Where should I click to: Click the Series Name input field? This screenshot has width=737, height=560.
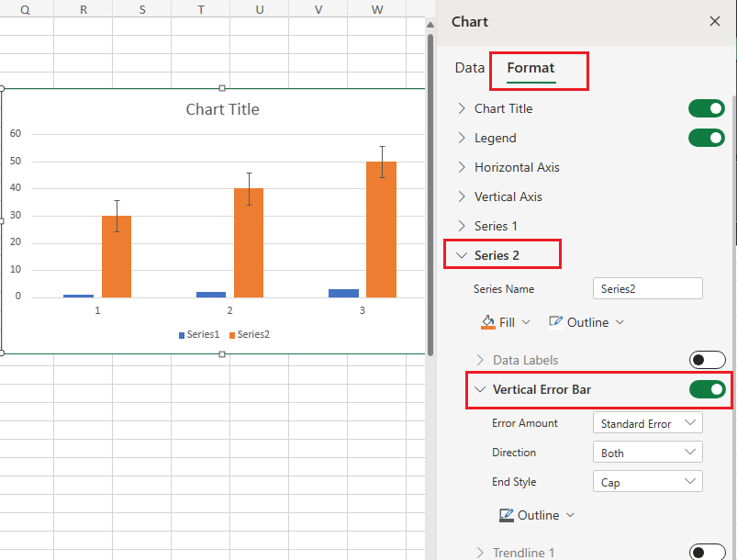click(648, 288)
